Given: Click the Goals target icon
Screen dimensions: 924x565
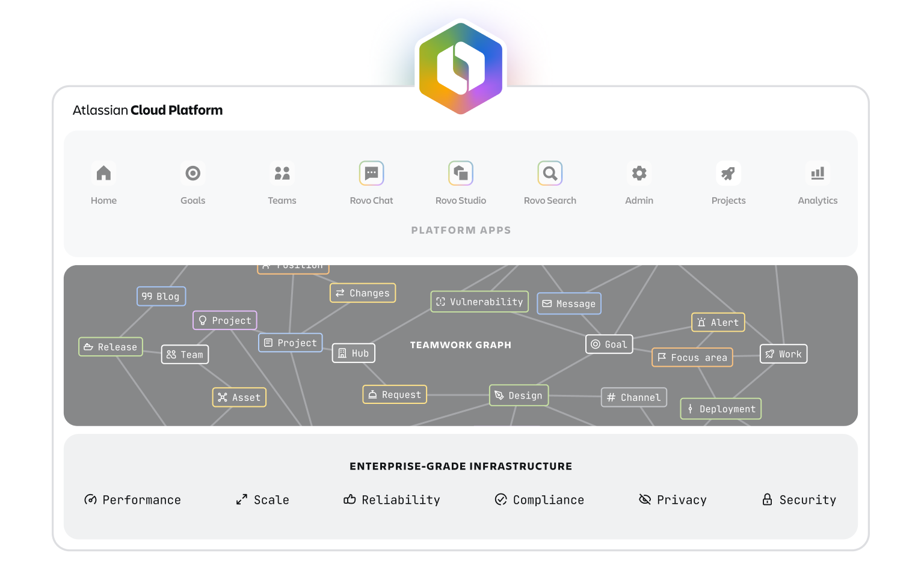Looking at the screenshot, I should click(x=192, y=173).
